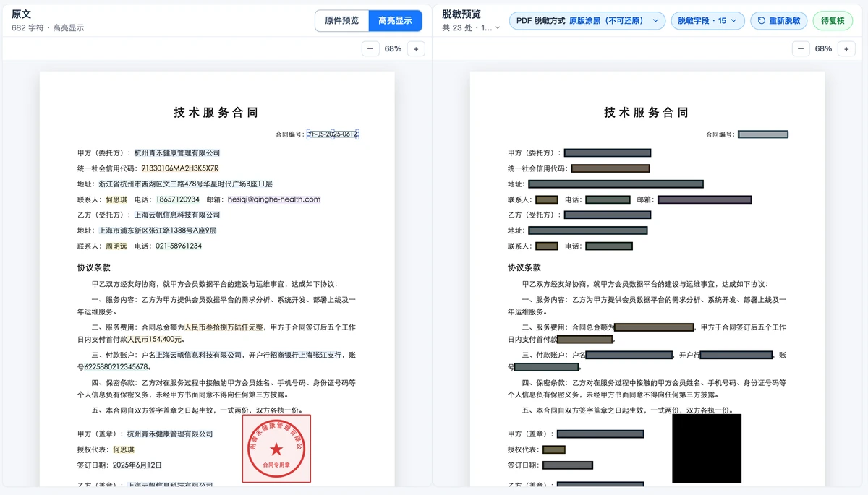Click highlighted contract number YF-JS-2025-0612

point(333,134)
